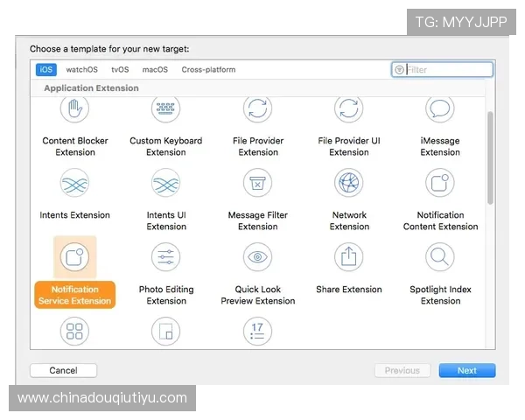The width and height of the screenshot is (525, 420).
Task: Switch to the tvOS platform tab
Action: (x=120, y=70)
